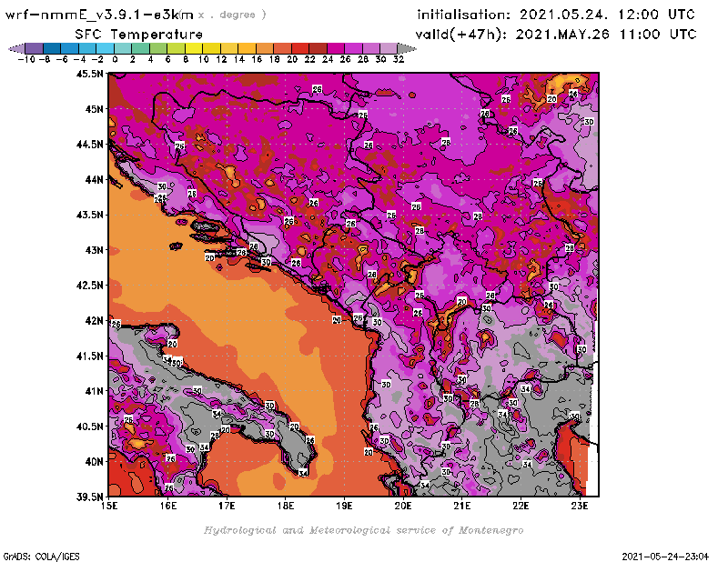Image resolution: width=728 pixels, height=562 pixels.
Task: Click the 'SFC Temperature' title text
Action: (139, 35)
